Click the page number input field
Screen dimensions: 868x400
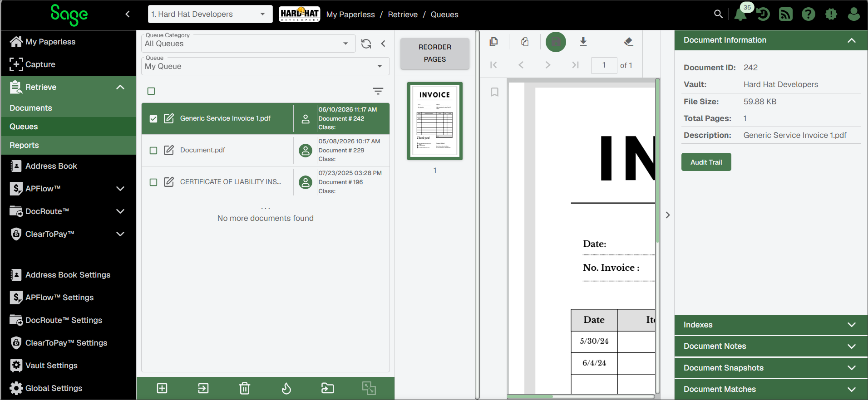604,65
